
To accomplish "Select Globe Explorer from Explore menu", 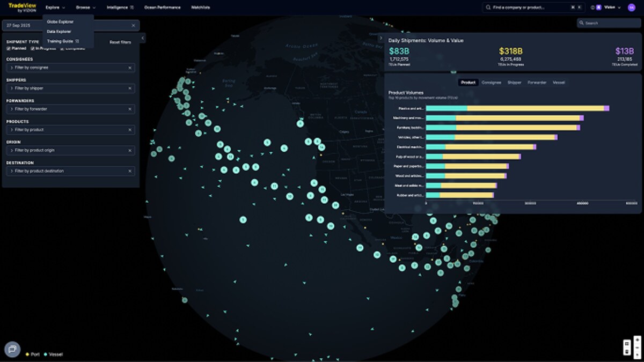I will [x=60, y=22].
